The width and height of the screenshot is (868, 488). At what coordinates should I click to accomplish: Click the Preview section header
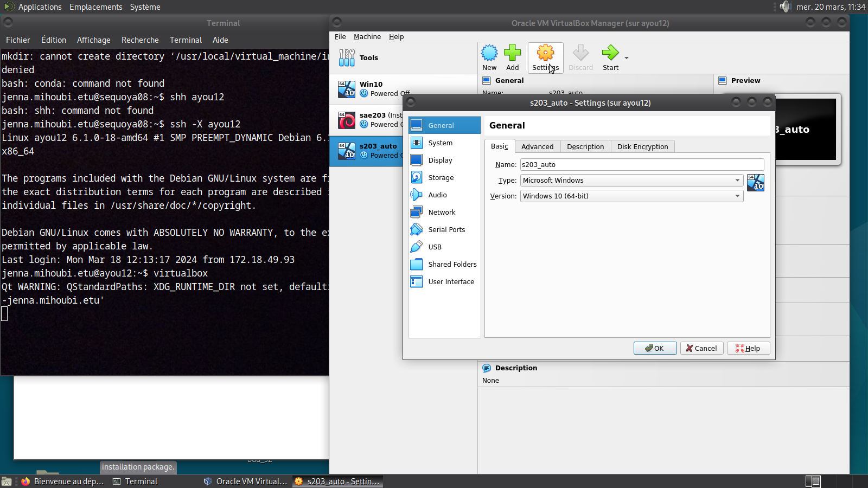tap(745, 81)
